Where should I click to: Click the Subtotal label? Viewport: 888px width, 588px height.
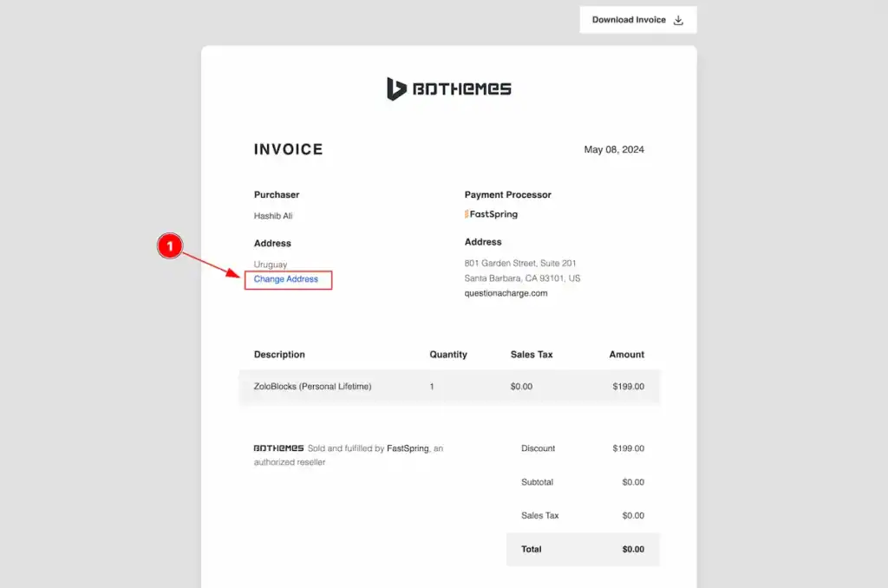click(537, 482)
